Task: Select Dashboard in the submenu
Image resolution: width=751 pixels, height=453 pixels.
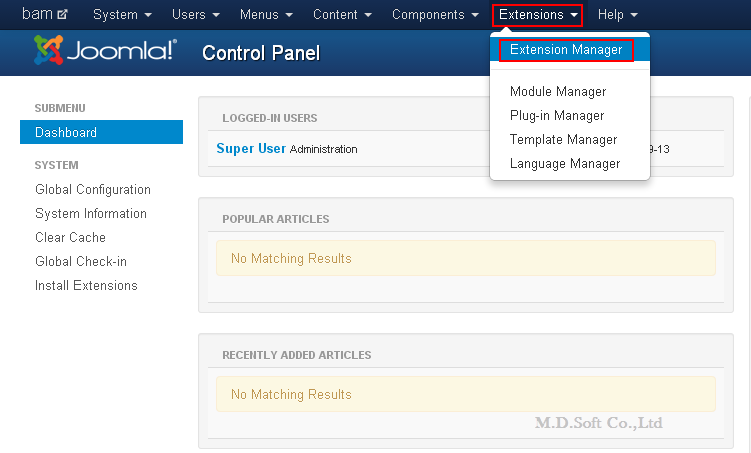Action: point(102,132)
